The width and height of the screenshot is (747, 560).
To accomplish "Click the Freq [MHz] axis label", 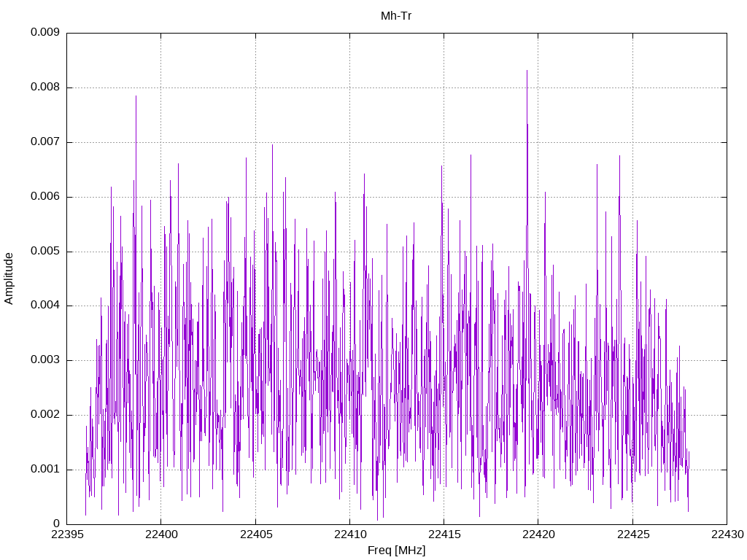I will (x=396, y=551).
